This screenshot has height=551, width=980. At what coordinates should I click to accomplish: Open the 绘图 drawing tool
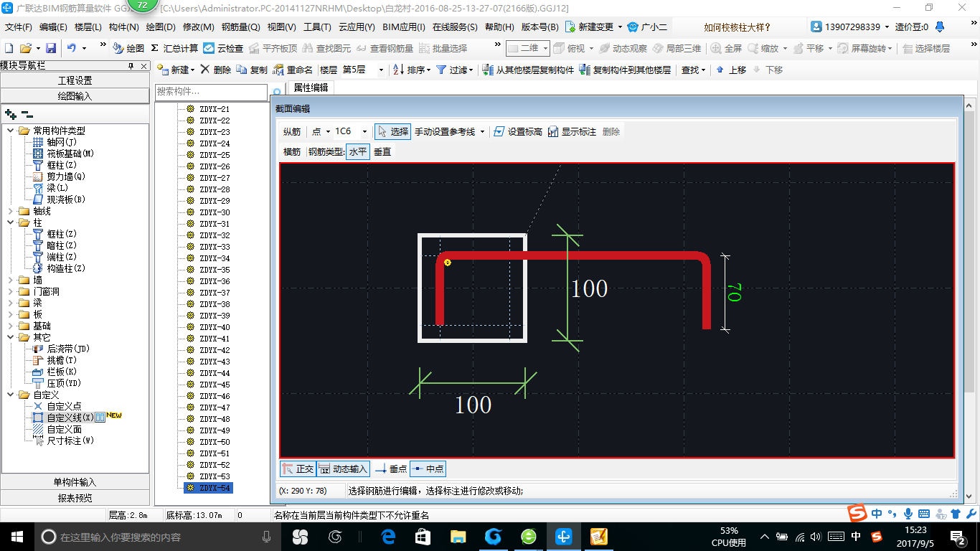pos(129,48)
